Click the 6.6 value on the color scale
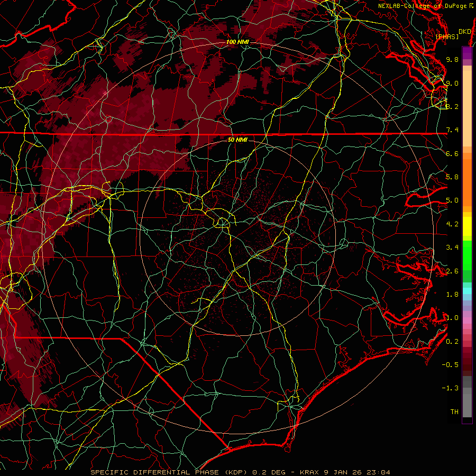The image size is (476, 476). click(452, 153)
